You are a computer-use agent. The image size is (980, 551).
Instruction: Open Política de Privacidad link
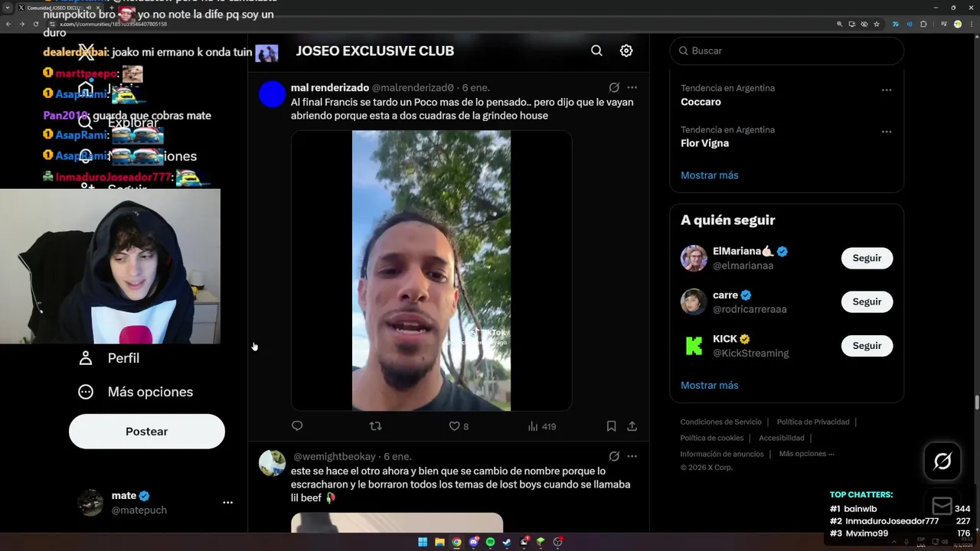(813, 422)
